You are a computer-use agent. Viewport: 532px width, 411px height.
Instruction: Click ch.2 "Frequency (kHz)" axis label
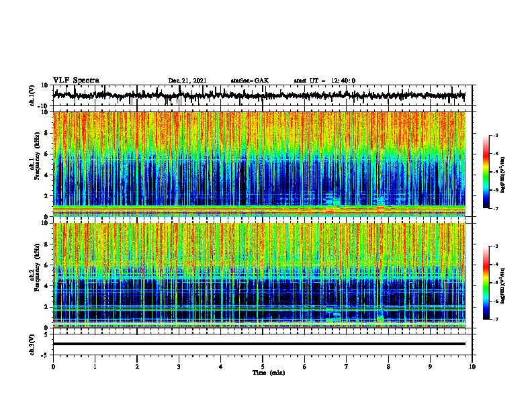click(38, 267)
